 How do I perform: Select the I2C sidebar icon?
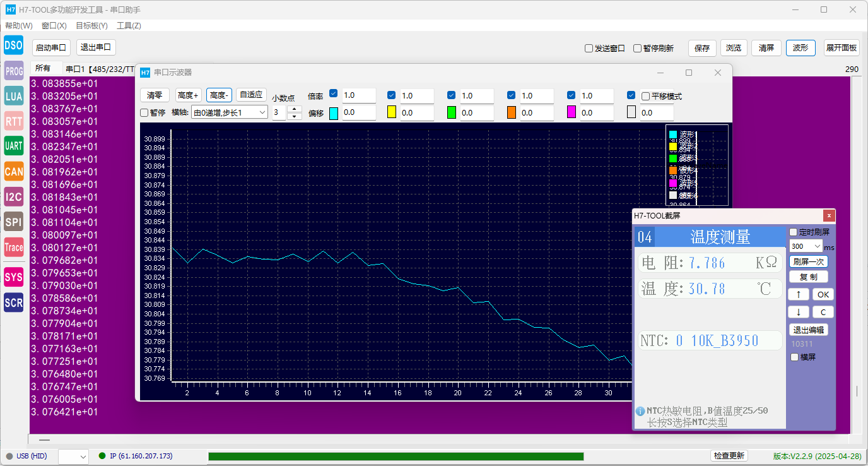[14, 197]
